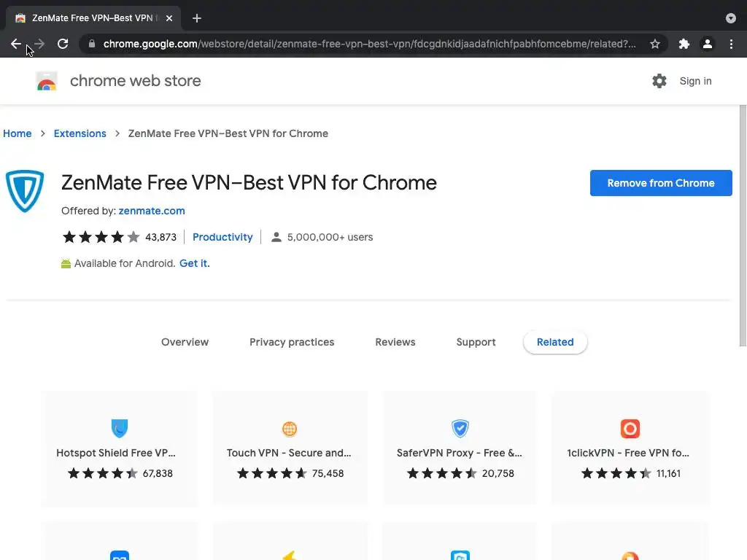The width and height of the screenshot is (747, 560).
Task: Open the Productivity category link
Action: [222, 237]
